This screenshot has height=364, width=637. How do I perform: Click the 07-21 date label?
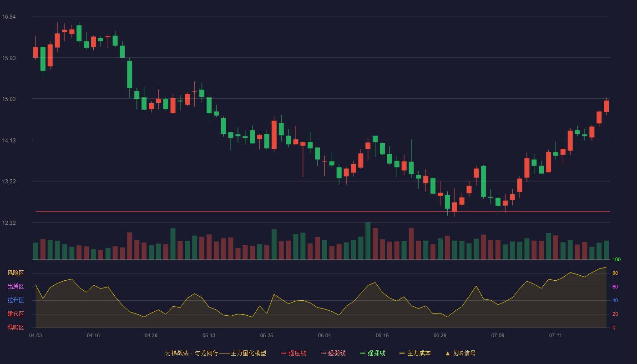pyautogui.click(x=556, y=335)
